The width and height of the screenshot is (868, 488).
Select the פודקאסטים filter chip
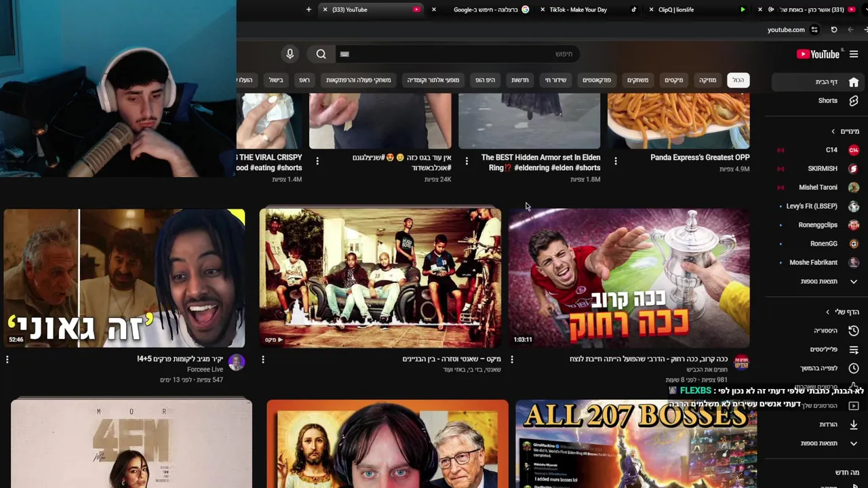[597, 80]
